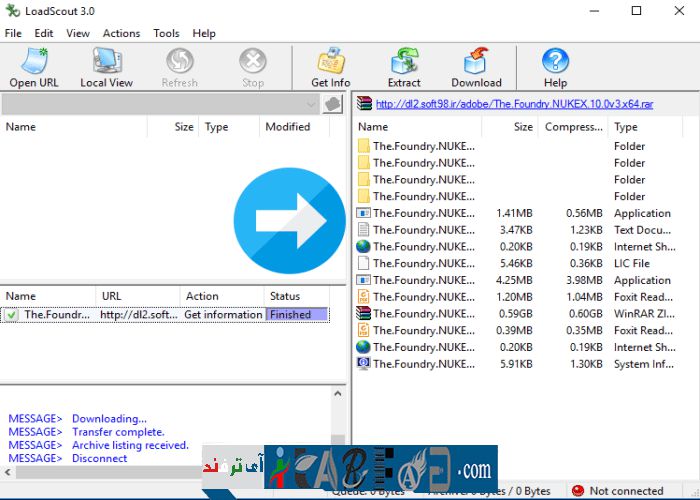This screenshot has height=500, width=700.
Task: Click the message log vertical scrollbar
Action: point(338,425)
